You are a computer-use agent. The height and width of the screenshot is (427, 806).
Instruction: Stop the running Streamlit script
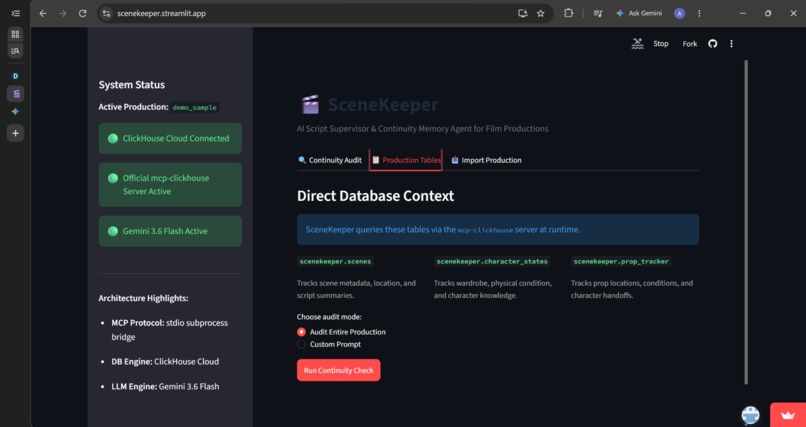[x=661, y=44]
